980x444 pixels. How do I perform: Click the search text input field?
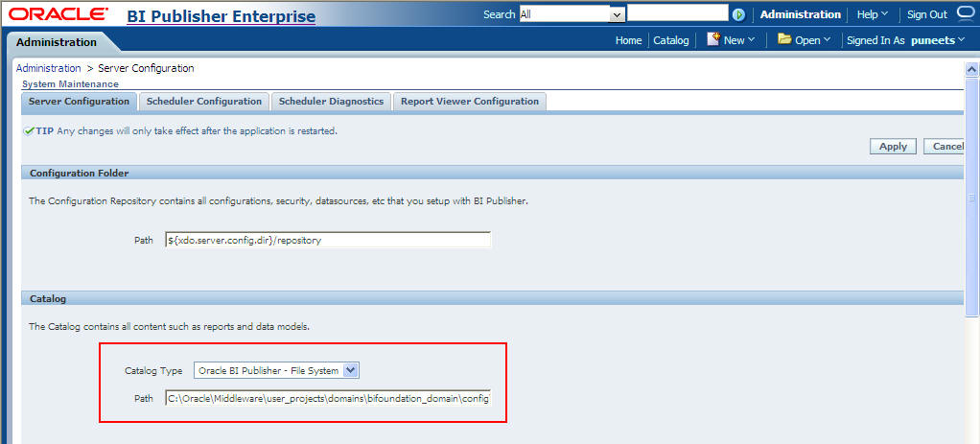[x=678, y=13]
